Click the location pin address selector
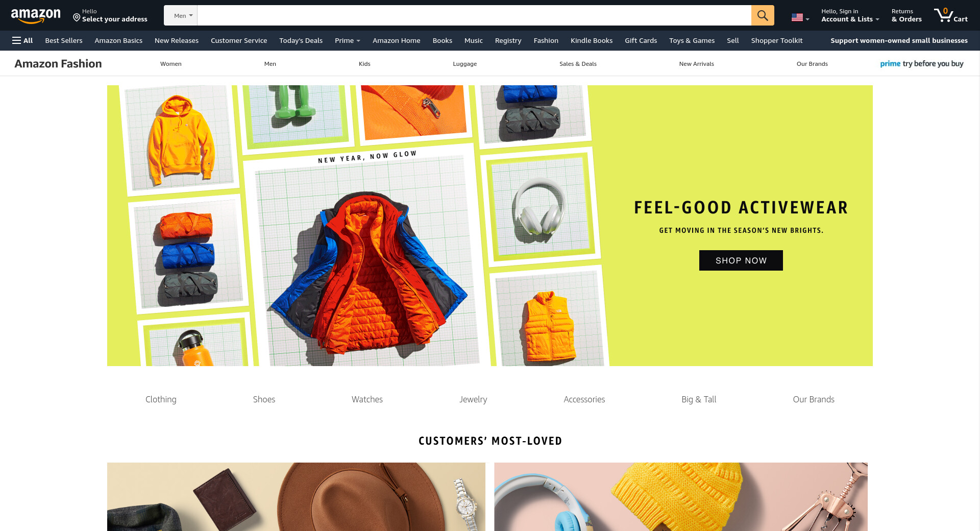The image size is (980, 531). click(x=110, y=15)
